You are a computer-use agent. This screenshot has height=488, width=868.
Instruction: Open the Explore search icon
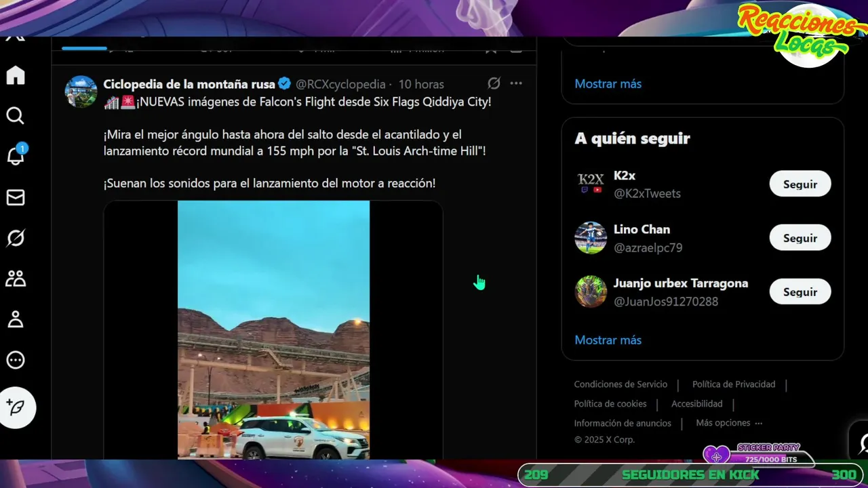tap(16, 116)
